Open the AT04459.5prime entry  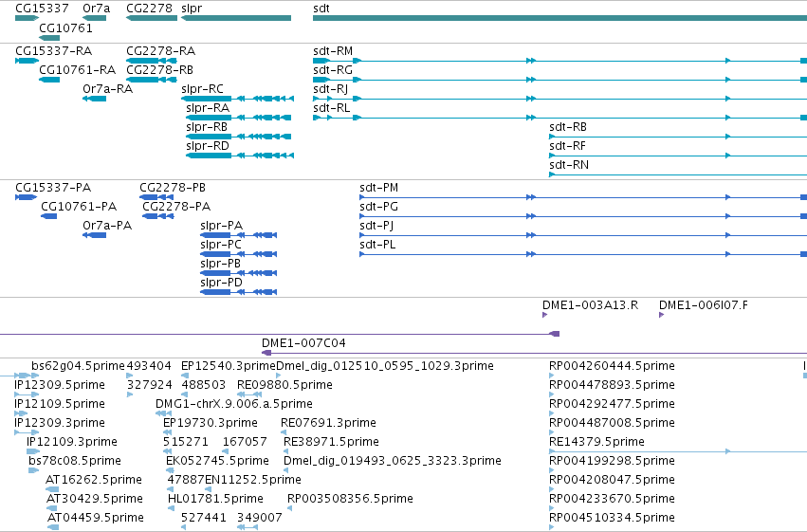pyautogui.click(x=96, y=518)
